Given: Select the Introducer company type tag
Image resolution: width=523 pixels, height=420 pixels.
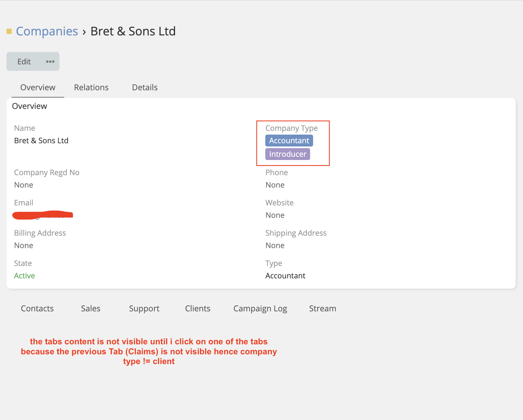Looking at the screenshot, I should pyautogui.click(x=287, y=154).
